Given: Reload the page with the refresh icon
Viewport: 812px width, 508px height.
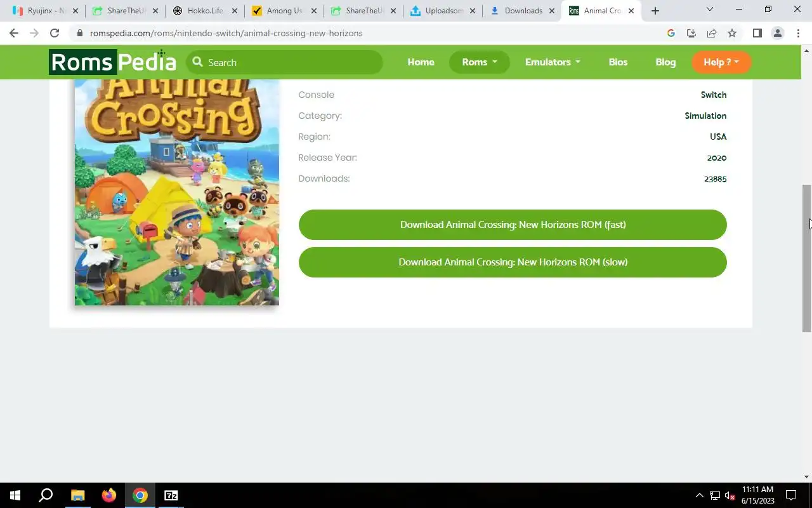Looking at the screenshot, I should coord(55,33).
